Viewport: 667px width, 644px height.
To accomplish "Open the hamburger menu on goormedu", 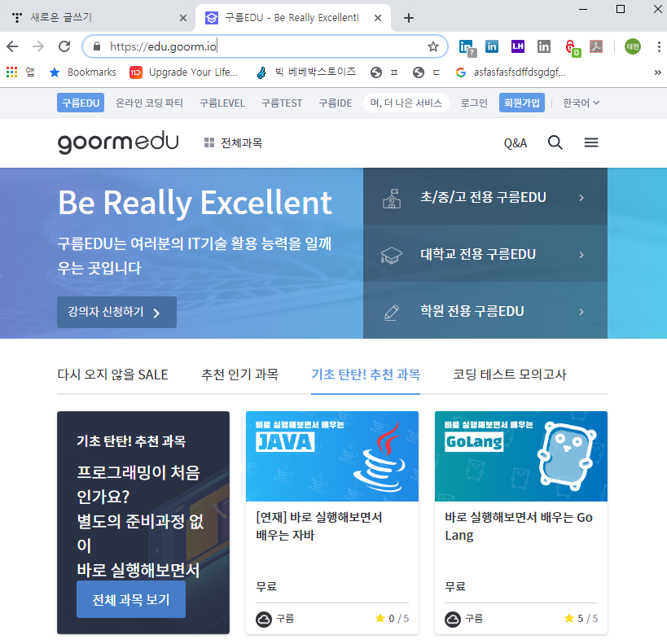I will coord(591,142).
